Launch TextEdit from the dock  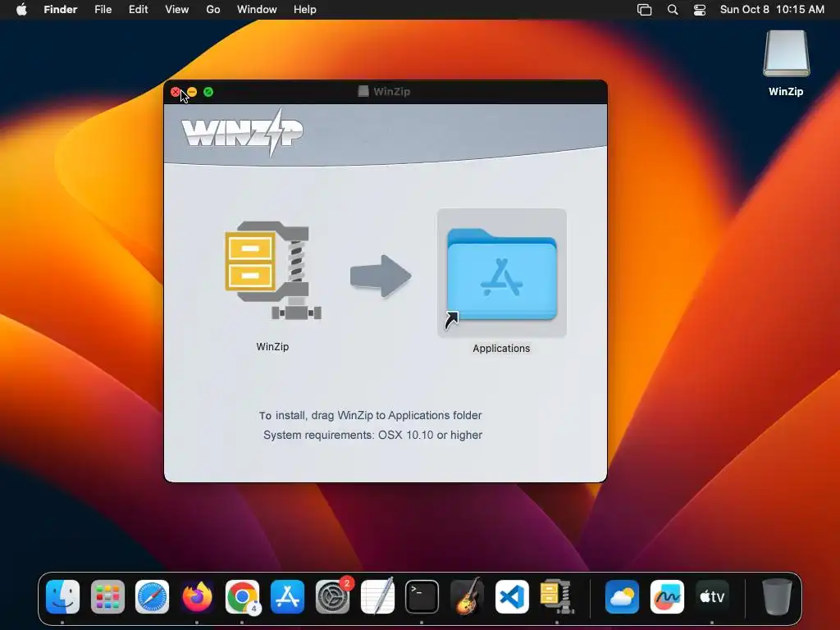pos(377,596)
